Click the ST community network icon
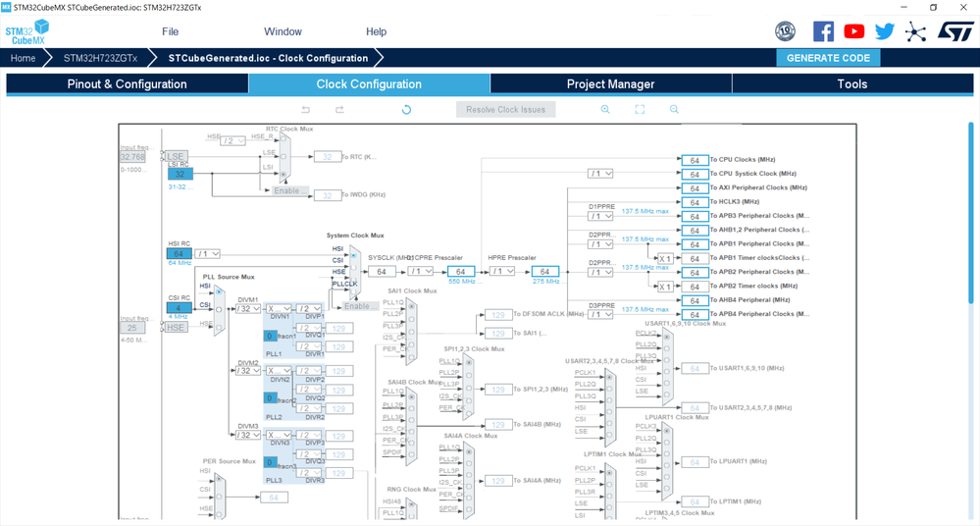 pos(915,32)
